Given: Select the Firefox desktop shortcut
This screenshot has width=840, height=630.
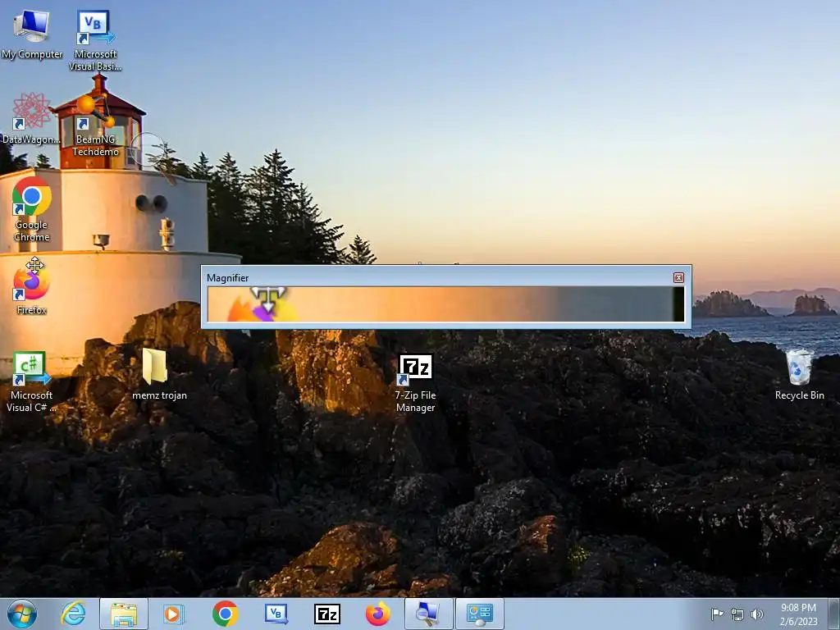Looking at the screenshot, I should (32, 290).
